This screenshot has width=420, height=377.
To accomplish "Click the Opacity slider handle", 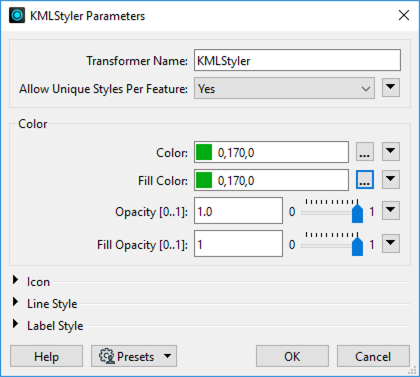I will click(x=357, y=214).
